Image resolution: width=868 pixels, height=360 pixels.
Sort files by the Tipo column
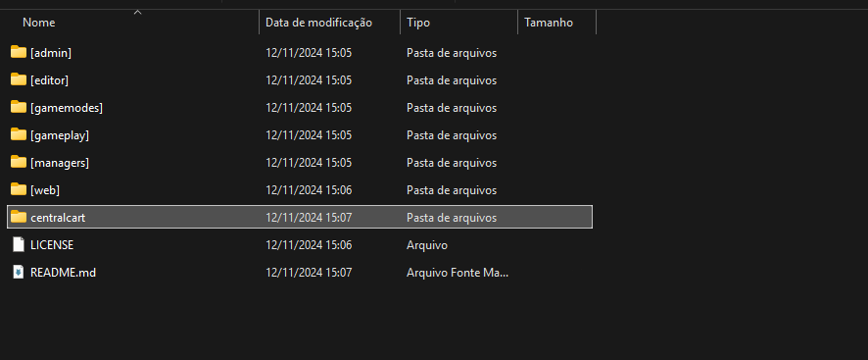[418, 23]
